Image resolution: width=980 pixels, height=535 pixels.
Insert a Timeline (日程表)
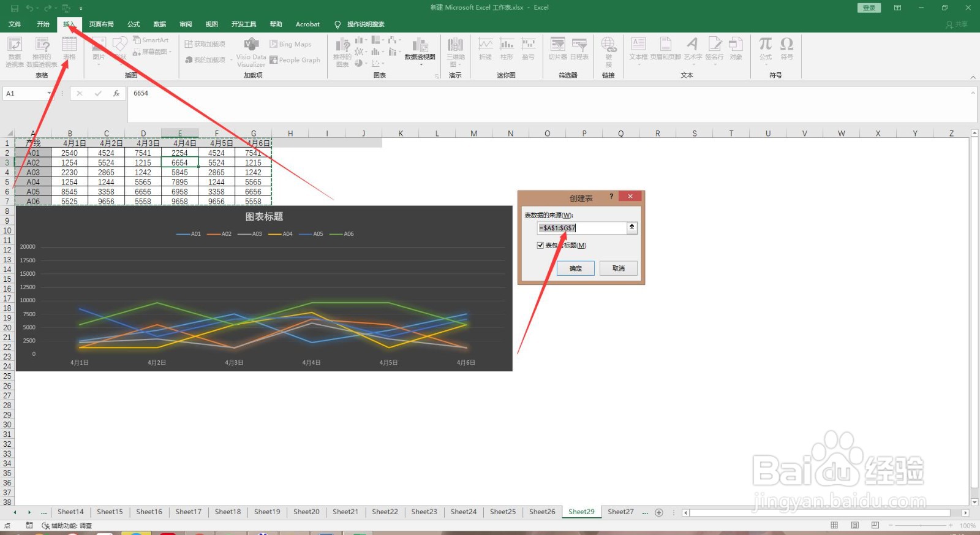579,49
